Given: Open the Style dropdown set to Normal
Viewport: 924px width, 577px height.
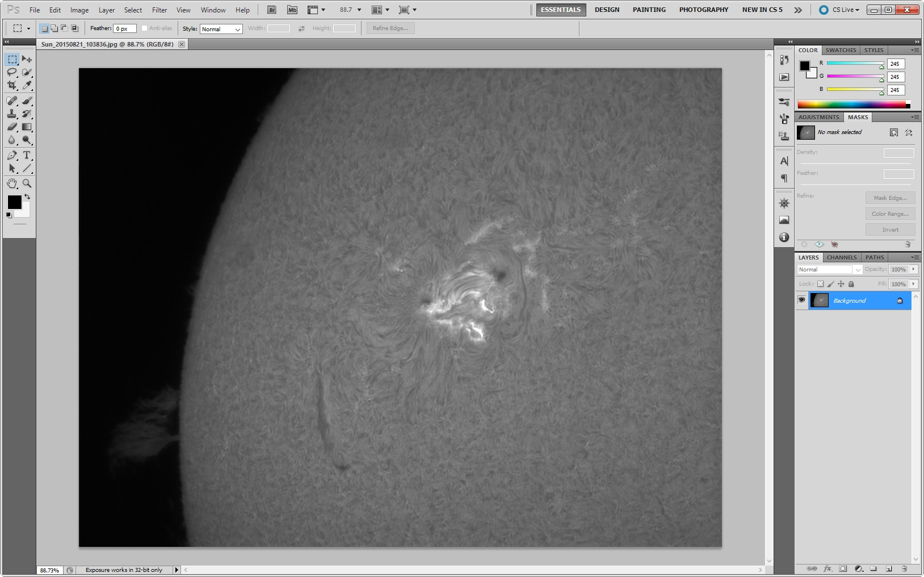Looking at the screenshot, I should pos(221,29).
